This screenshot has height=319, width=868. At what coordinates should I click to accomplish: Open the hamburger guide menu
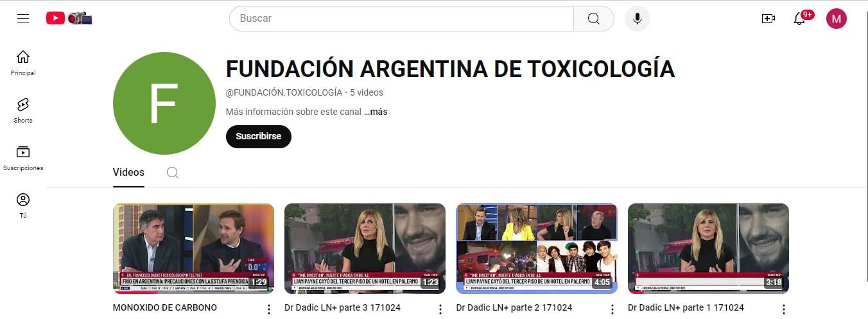23,19
